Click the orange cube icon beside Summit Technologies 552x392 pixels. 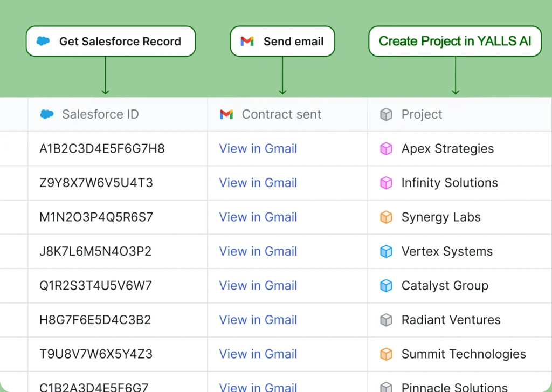tap(386, 354)
